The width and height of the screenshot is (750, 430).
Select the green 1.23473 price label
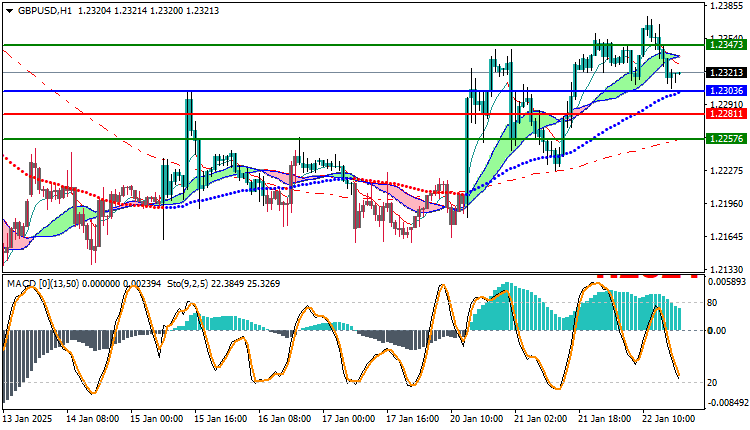pyautogui.click(x=727, y=44)
